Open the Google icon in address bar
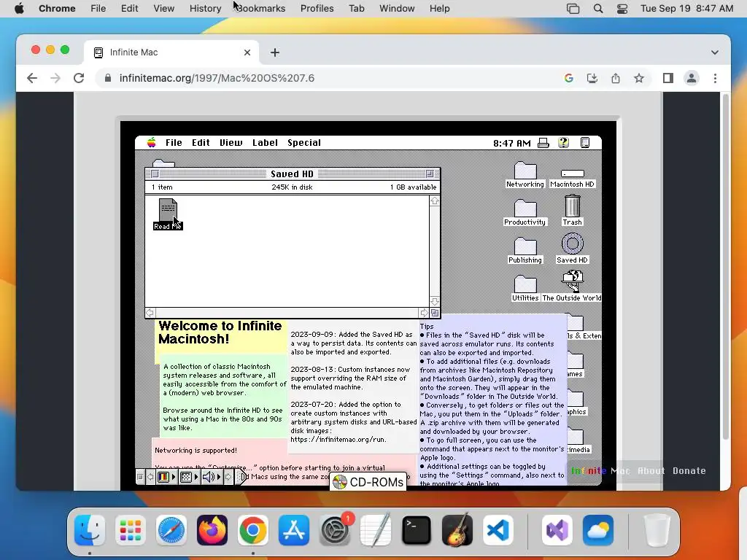The width and height of the screenshot is (747, 560). coord(569,78)
